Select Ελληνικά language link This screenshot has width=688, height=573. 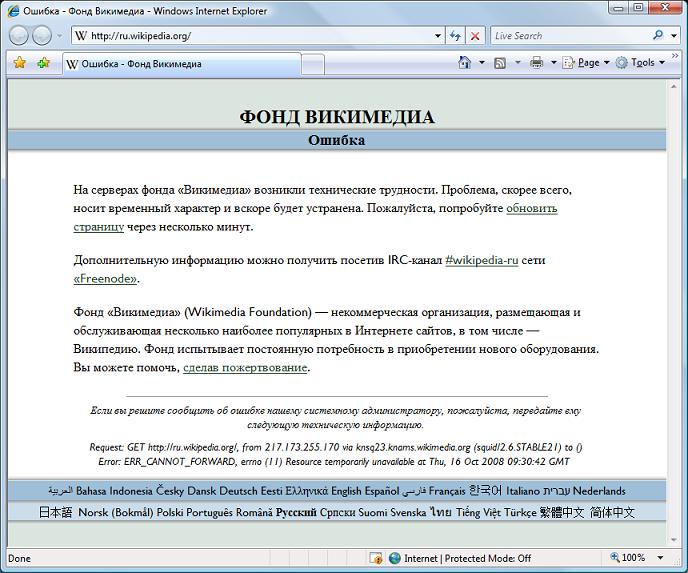pyautogui.click(x=306, y=491)
